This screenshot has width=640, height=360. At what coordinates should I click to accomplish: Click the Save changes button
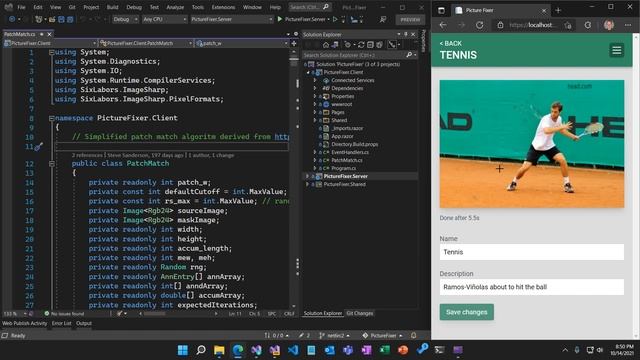point(467,312)
